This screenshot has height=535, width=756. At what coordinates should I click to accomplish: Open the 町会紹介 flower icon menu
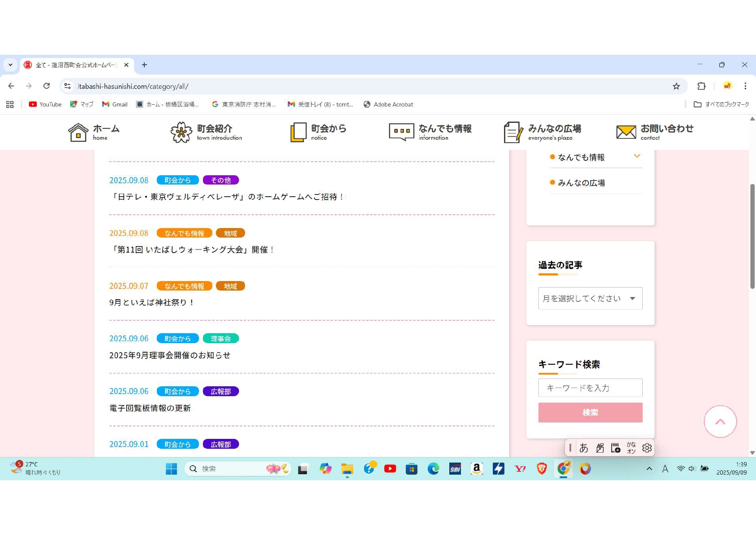[x=181, y=132]
